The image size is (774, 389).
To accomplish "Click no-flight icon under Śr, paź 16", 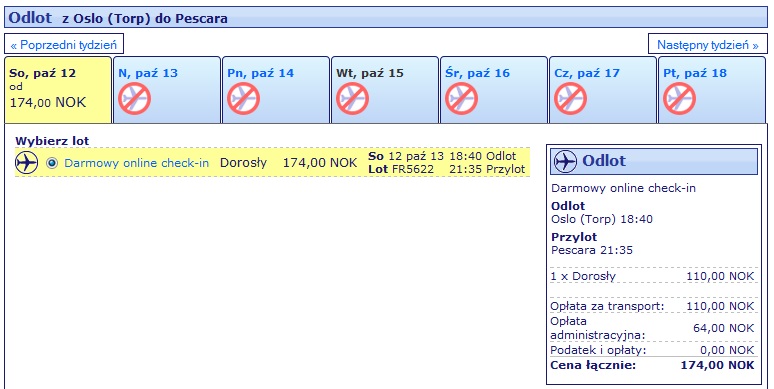I will [462, 98].
